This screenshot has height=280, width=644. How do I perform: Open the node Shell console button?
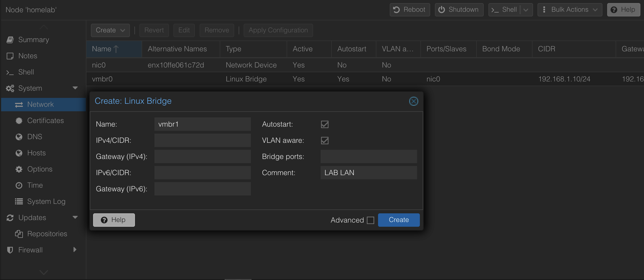click(x=504, y=10)
